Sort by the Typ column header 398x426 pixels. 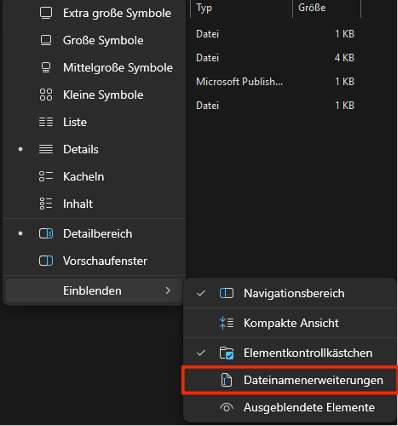pyautogui.click(x=241, y=8)
